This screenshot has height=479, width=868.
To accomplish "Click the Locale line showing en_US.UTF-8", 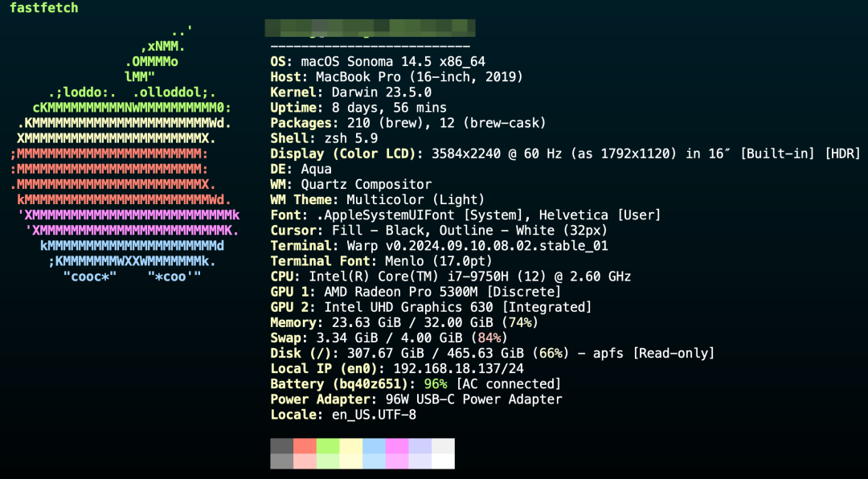I will click(343, 415).
